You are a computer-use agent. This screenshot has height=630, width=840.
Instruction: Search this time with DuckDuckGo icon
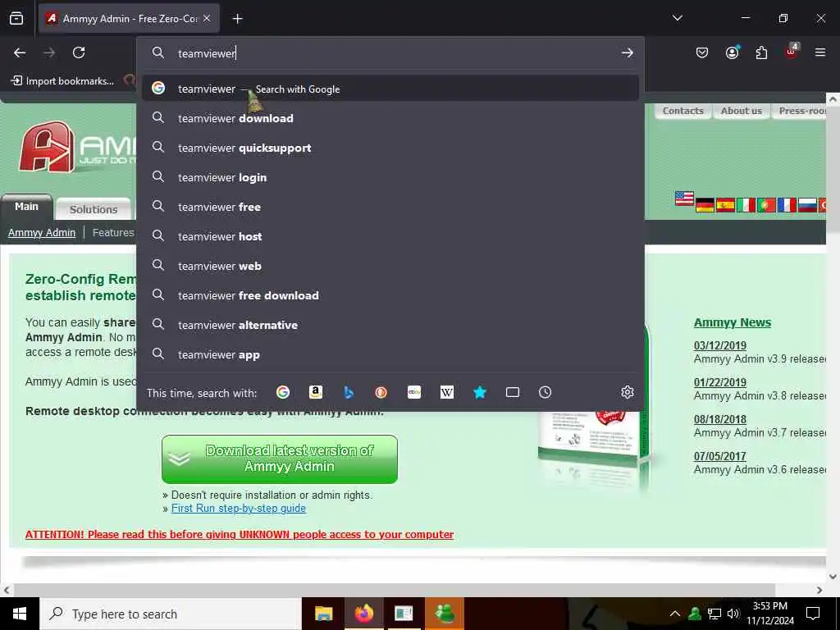click(381, 392)
